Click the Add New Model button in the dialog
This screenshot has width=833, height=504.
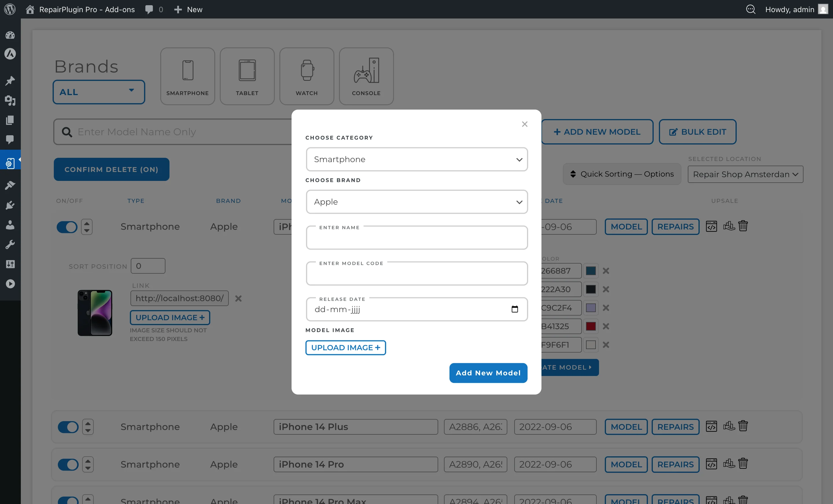pos(488,373)
